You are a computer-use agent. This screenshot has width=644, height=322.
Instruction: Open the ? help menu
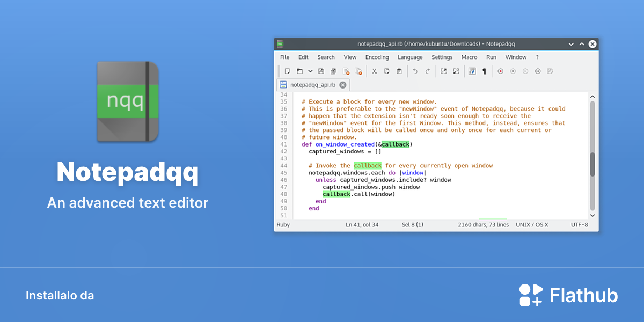pyautogui.click(x=537, y=57)
